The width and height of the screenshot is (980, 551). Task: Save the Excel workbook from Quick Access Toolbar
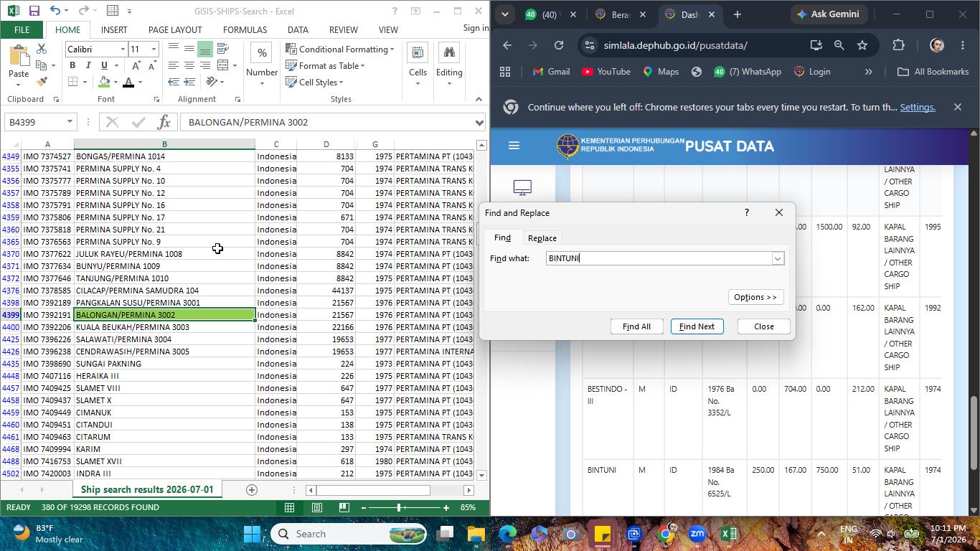coord(34,11)
